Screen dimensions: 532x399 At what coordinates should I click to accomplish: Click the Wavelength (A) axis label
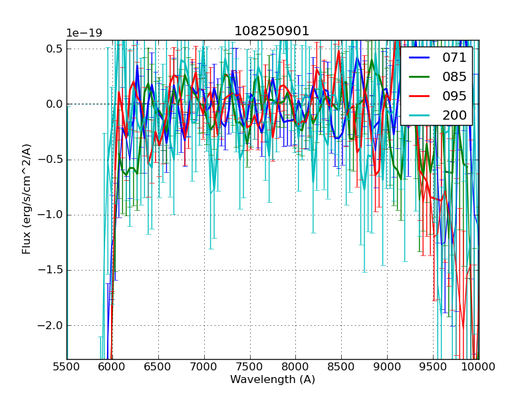click(273, 380)
